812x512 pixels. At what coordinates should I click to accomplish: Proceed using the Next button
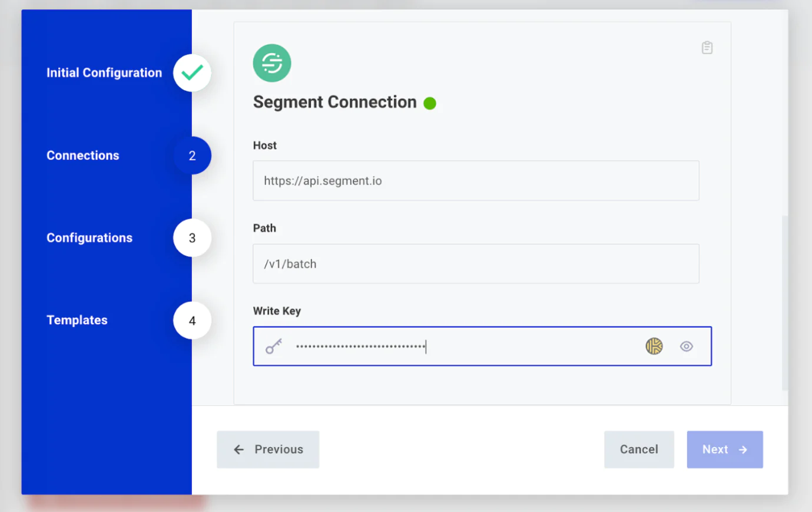(725, 449)
